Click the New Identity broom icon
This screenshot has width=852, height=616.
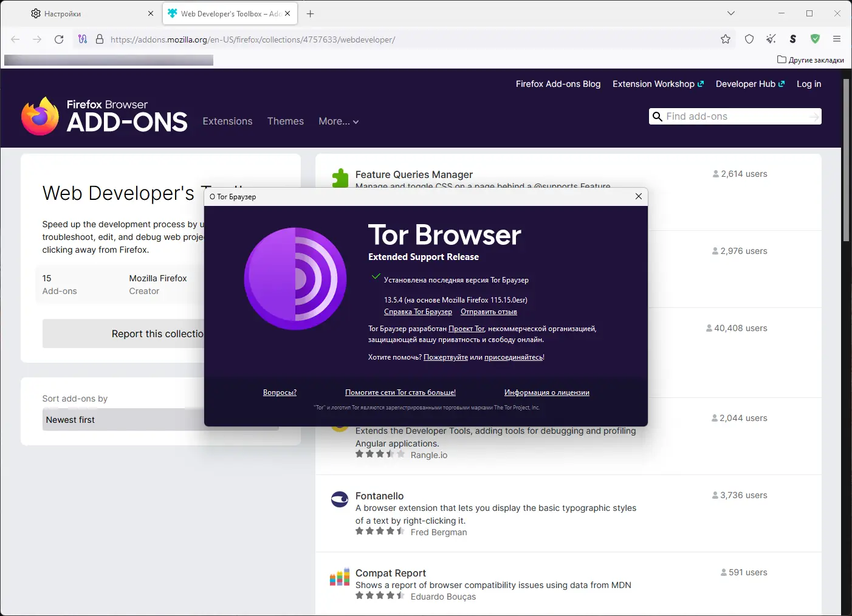[x=771, y=39]
